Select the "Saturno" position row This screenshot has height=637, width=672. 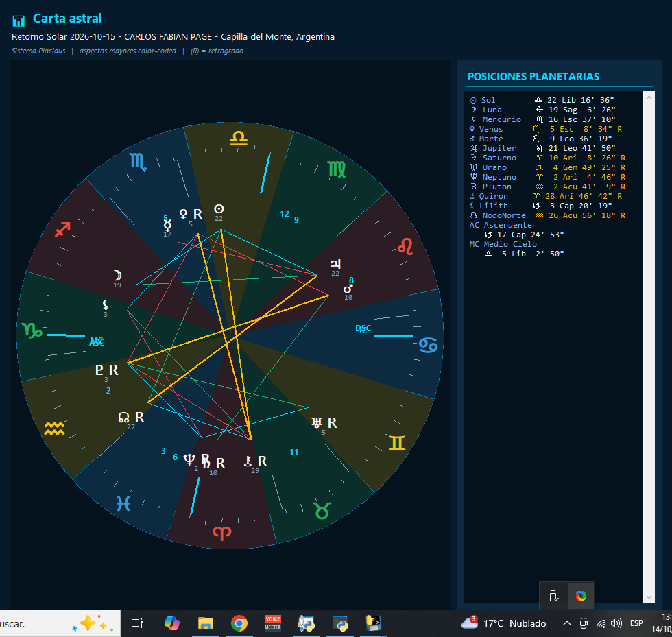(x=547, y=158)
